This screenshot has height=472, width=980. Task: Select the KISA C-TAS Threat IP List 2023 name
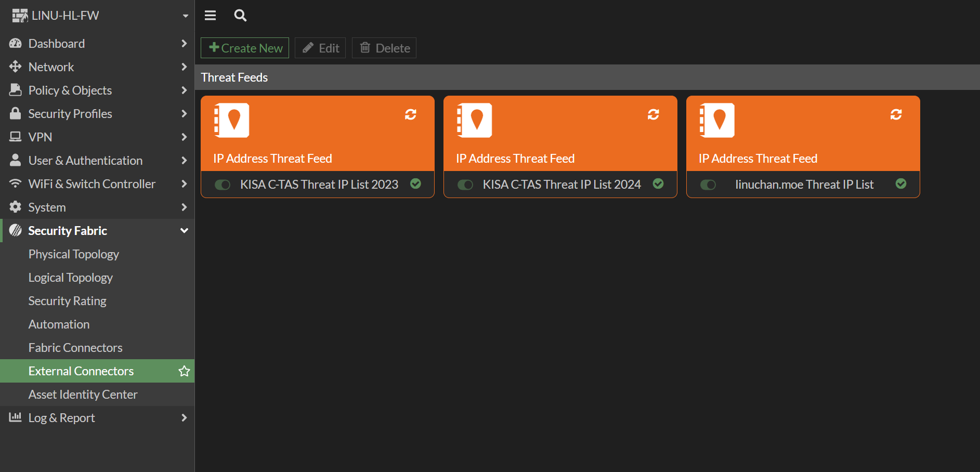[319, 185]
